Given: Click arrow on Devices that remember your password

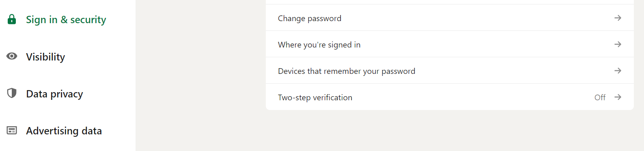Looking at the screenshot, I should click(x=618, y=71).
